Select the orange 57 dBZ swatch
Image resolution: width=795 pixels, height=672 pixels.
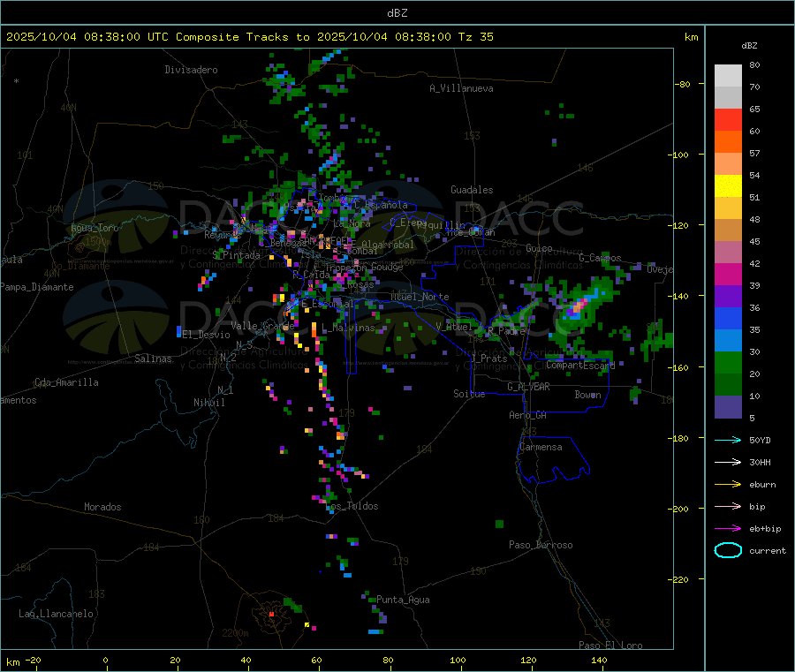tap(728, 141)
